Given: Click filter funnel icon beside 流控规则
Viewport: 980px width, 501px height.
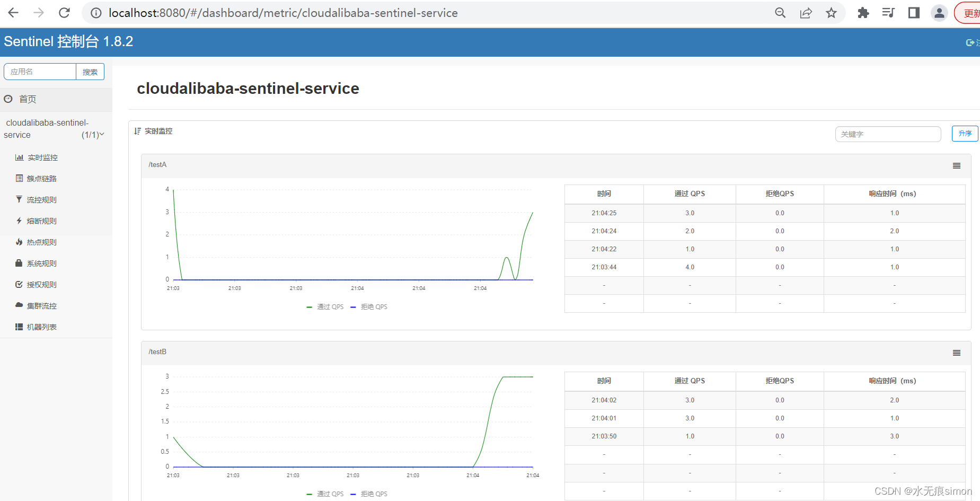Looking at the screenshot, I should pyautogui.click(x=19, y=199).
